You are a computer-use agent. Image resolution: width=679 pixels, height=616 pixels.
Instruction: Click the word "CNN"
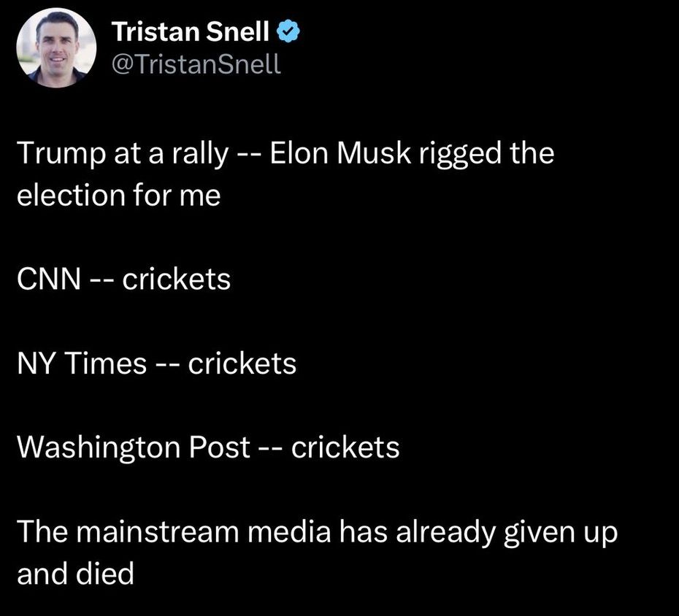click(48, 279)
